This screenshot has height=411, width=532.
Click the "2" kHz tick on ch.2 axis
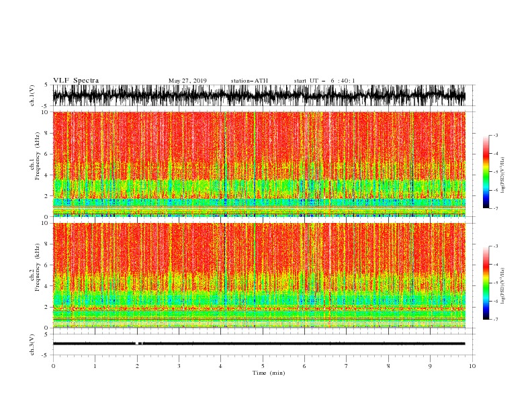47,307
